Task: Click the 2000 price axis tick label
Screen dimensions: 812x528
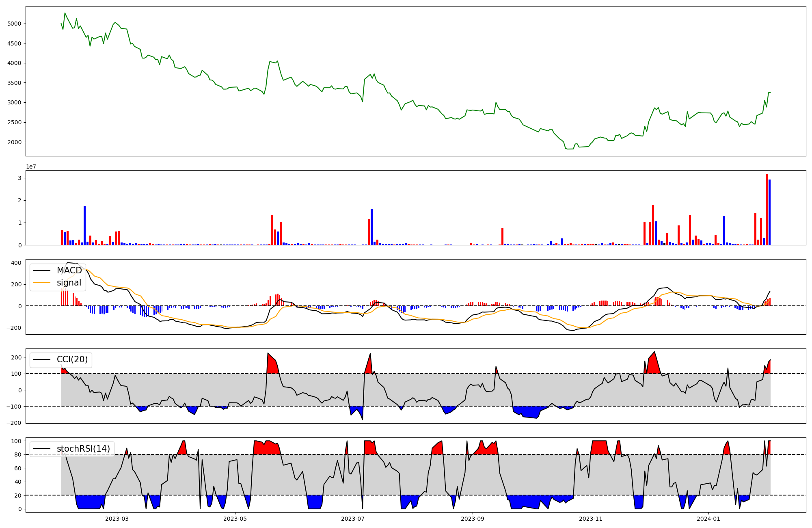Action: [x=14, y=142]
